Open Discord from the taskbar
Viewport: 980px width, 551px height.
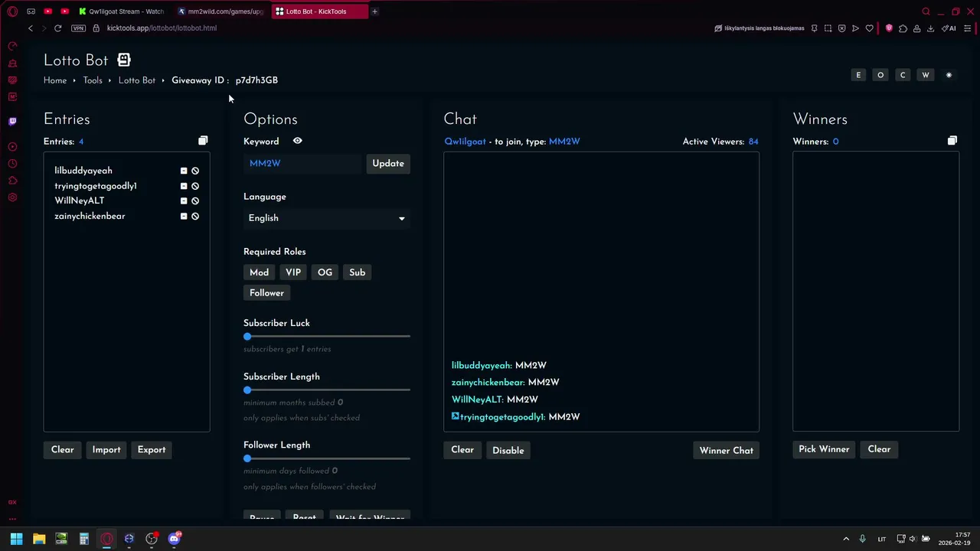174,539
